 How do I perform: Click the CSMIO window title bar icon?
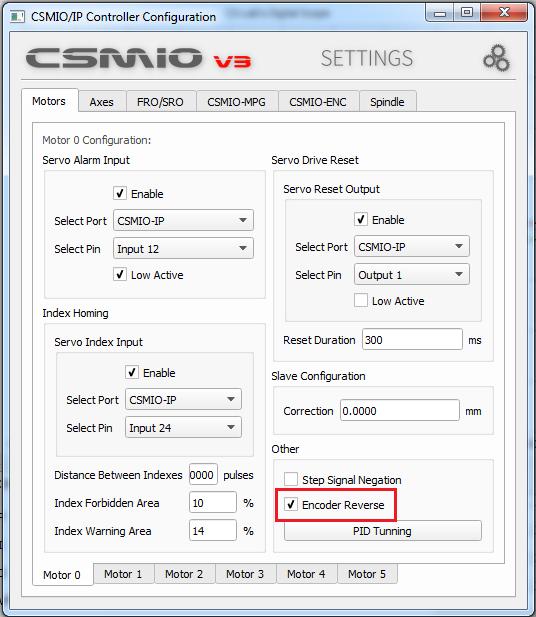click(17, 17)
